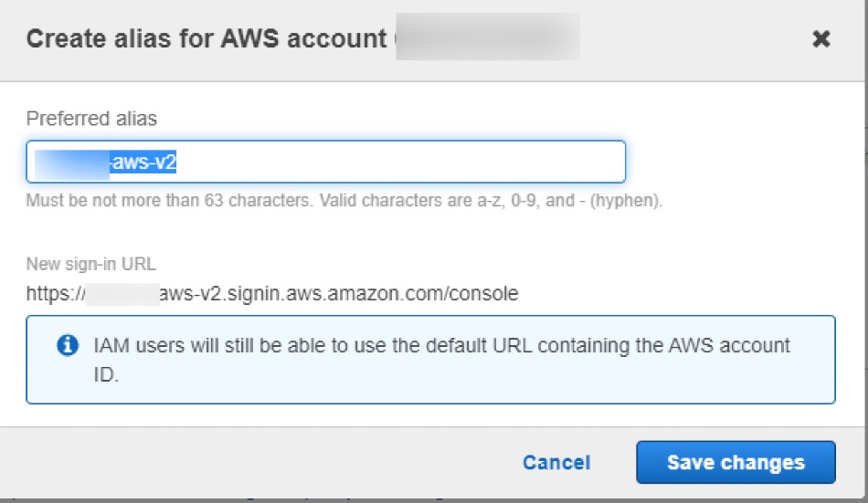Image resolution: width=868 pixels, height=503 pixels.
Task: Click the redacted prefix inside alias field
Action: 72,162
